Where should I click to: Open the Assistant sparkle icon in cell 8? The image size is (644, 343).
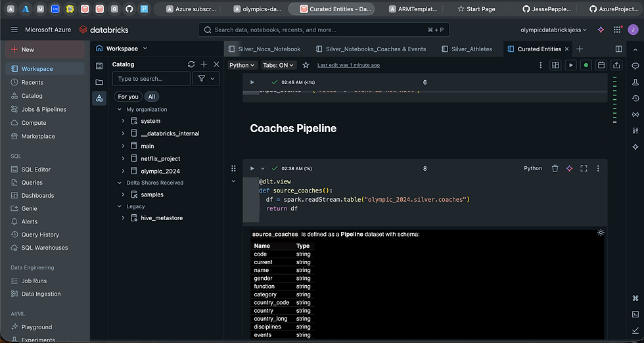[x=569, y=168]
